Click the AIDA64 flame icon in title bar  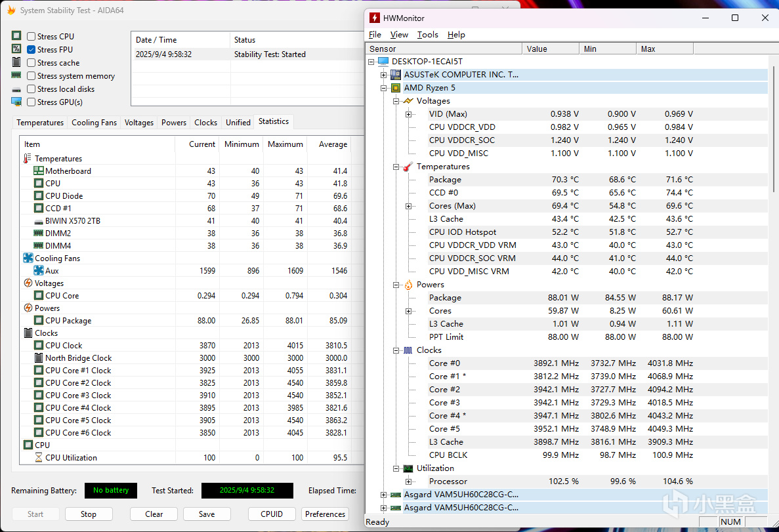pyautogui.click(x=11, y=10)
